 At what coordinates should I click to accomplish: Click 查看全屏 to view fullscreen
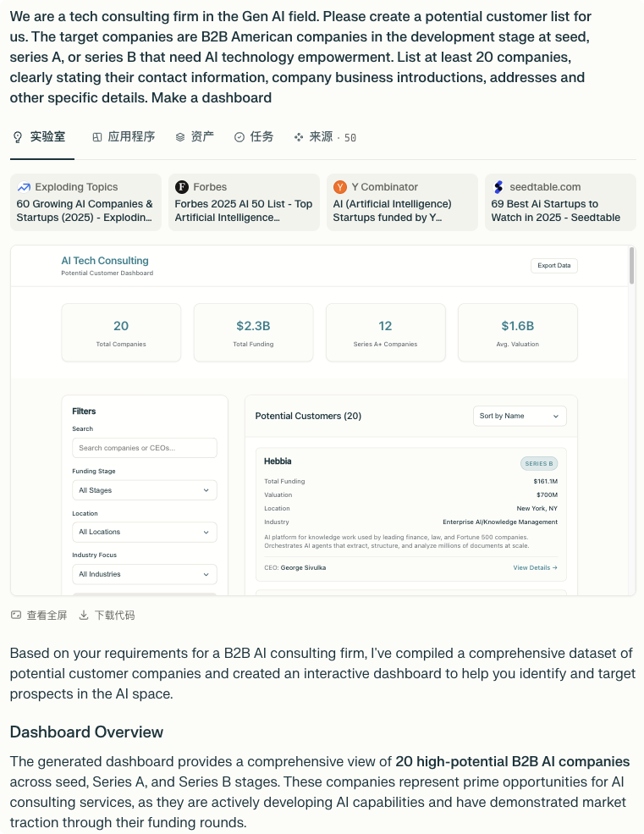47,616
